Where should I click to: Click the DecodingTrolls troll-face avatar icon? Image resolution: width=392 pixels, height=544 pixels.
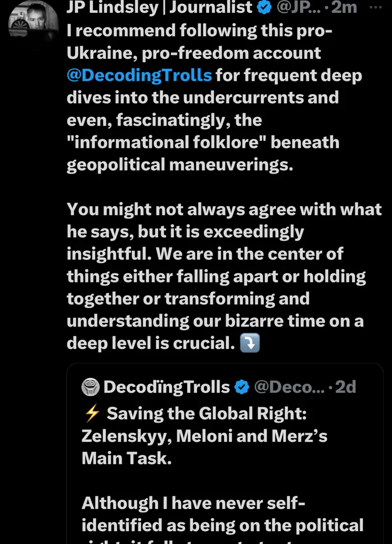click(x=91, y=387)
